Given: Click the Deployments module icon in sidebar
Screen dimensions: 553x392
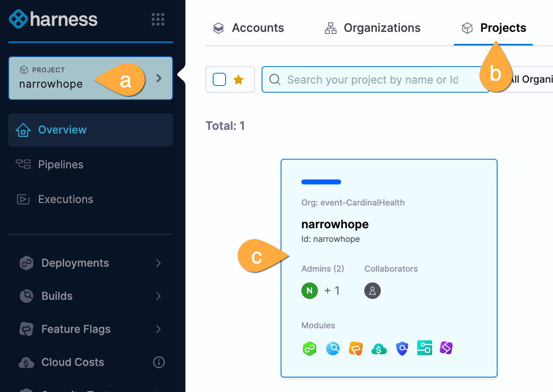Looking at the screenshot, I should tap(26, 263).
